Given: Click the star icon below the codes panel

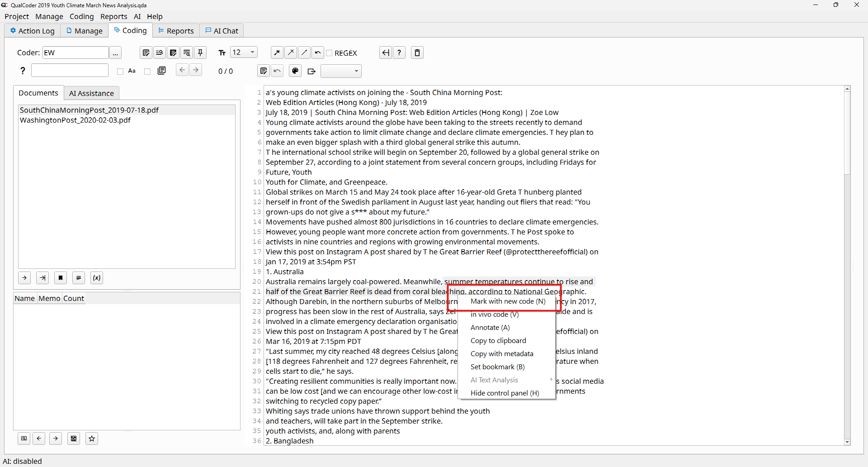Looking at the screenshot, I should point(92,438).
